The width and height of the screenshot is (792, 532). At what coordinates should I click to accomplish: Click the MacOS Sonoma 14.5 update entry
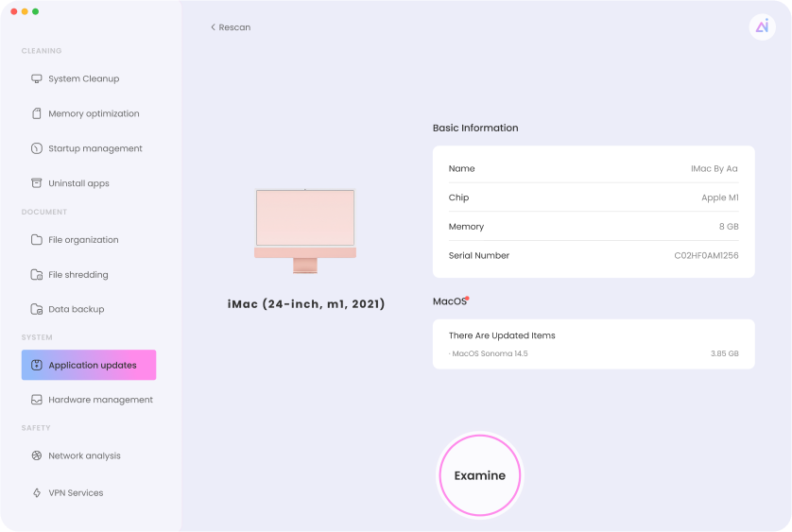(x=488, y=353)
